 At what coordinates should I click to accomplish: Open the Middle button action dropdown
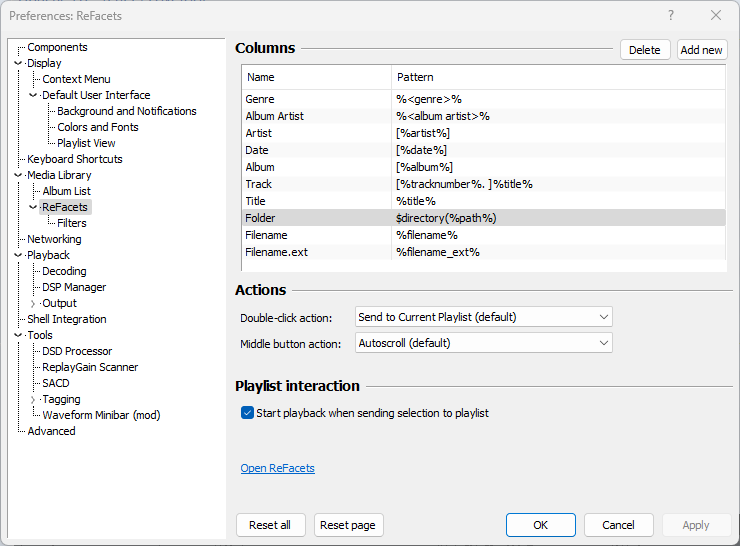click(x=483, y=343)
